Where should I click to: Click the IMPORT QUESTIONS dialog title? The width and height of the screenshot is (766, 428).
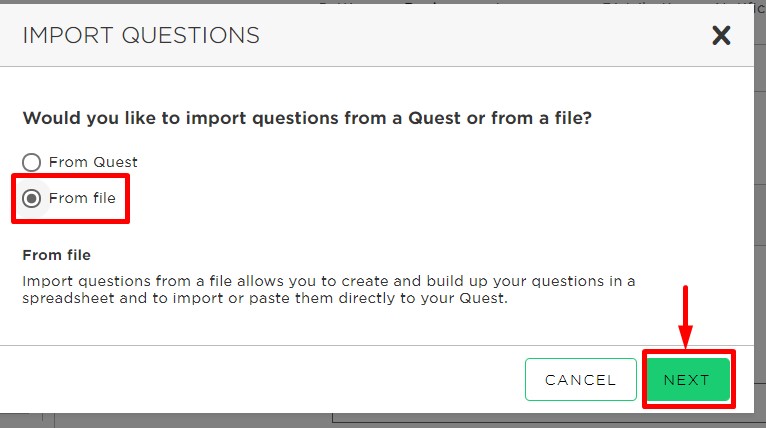pos(141,36)
